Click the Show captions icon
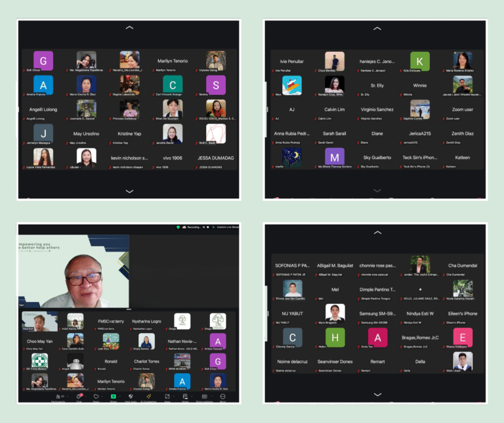504x423 pixels. tap(205, 397)
